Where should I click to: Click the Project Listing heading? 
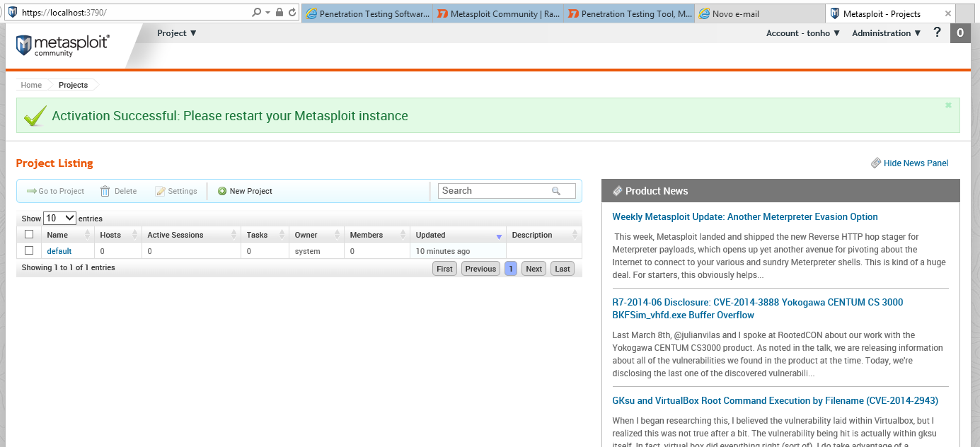54,163
